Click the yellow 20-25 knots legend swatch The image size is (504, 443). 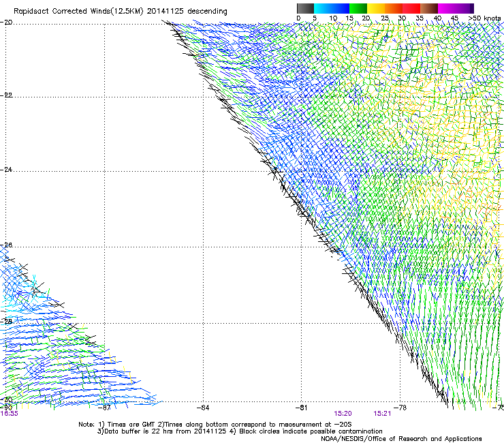(376, 8)
